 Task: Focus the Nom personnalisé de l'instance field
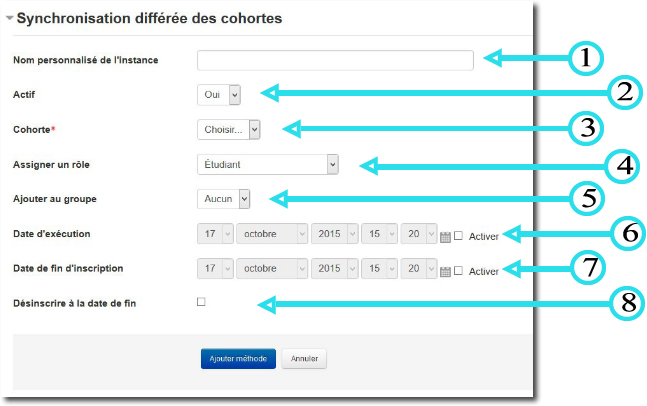335,60
